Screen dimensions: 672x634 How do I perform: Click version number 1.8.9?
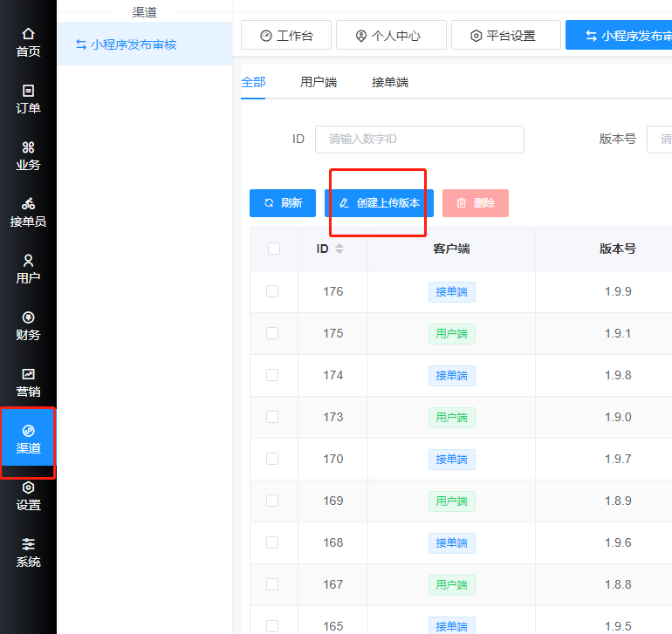[x=618, y=501]
